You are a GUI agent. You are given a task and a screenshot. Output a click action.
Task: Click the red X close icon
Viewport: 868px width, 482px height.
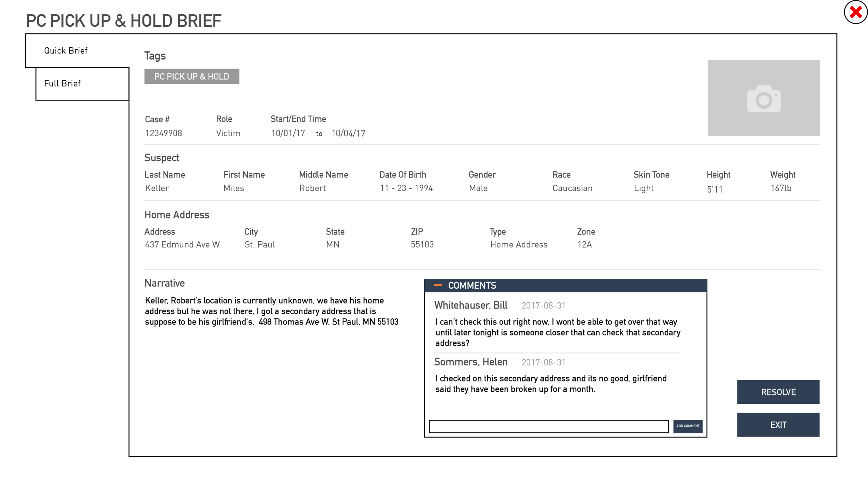[x=856, y=13]
